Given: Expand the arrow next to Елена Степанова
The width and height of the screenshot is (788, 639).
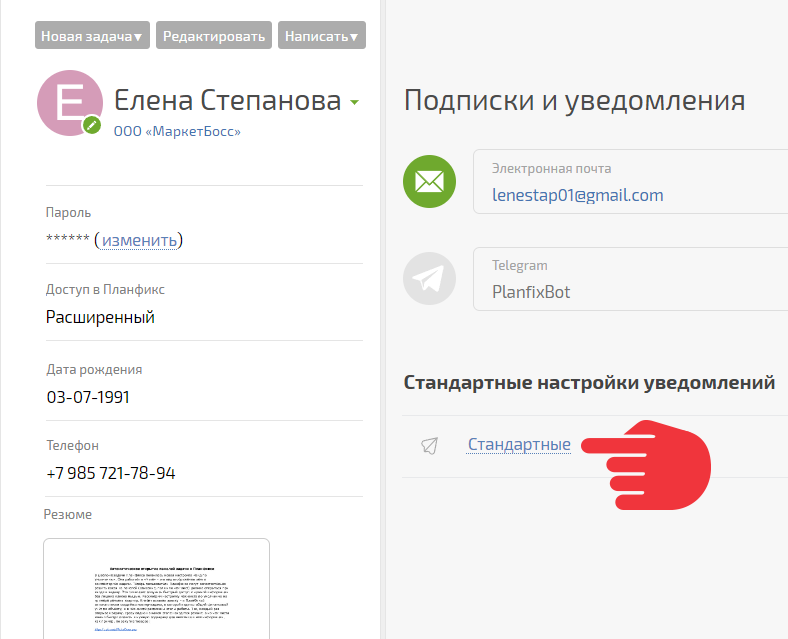Looking at the screenshot, I should point(354,102).
